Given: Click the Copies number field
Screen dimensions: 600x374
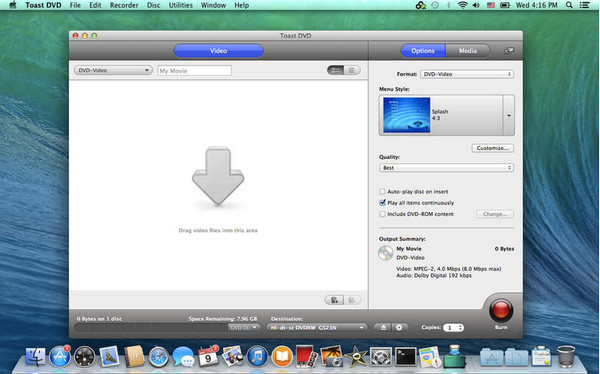Looking at the screenshot, I should 450,328.
